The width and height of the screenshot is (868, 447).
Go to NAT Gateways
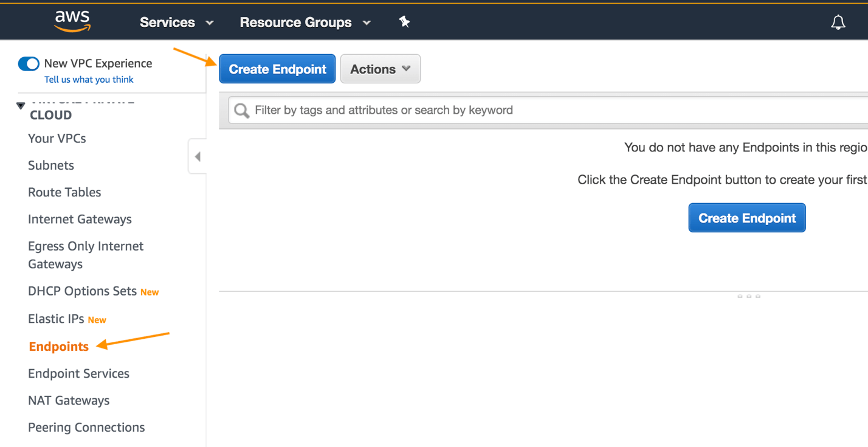pos(69,400)
